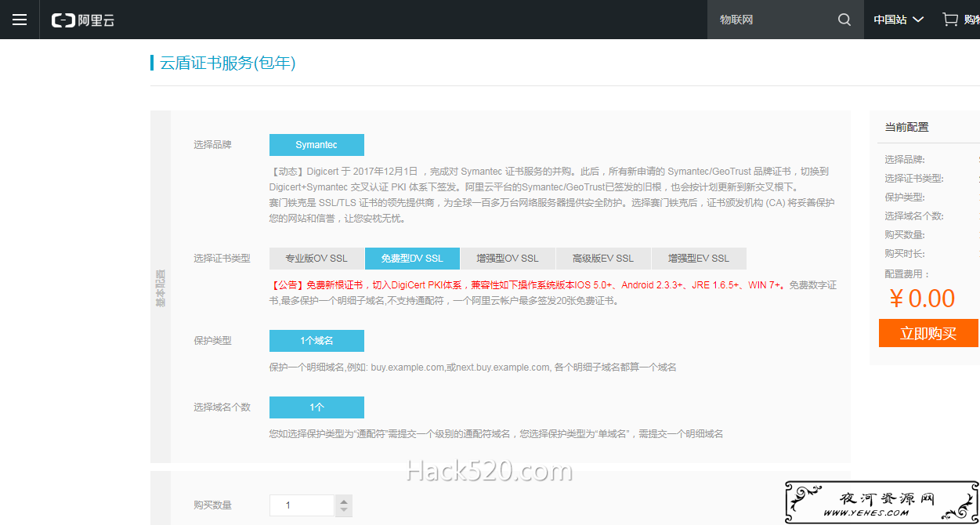Select the 1个域名 protection type

[x=316, y=341]
